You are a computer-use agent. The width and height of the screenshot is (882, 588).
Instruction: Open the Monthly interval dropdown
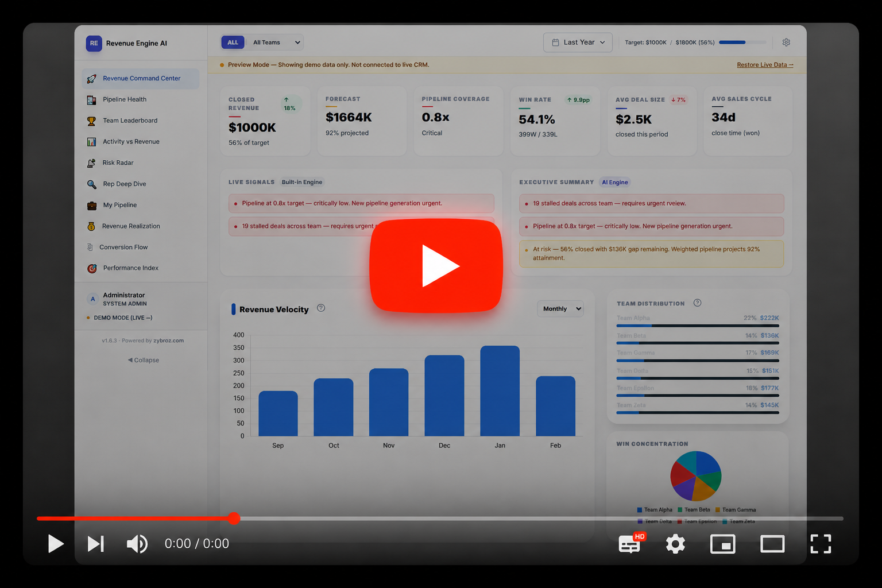(560, 309)
